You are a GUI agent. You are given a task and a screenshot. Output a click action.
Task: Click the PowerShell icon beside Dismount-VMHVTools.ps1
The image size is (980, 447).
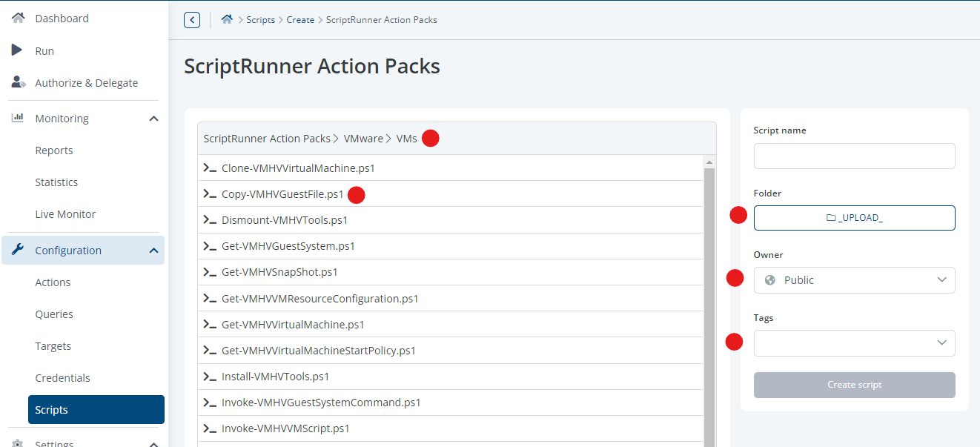[x=210, y=220]
